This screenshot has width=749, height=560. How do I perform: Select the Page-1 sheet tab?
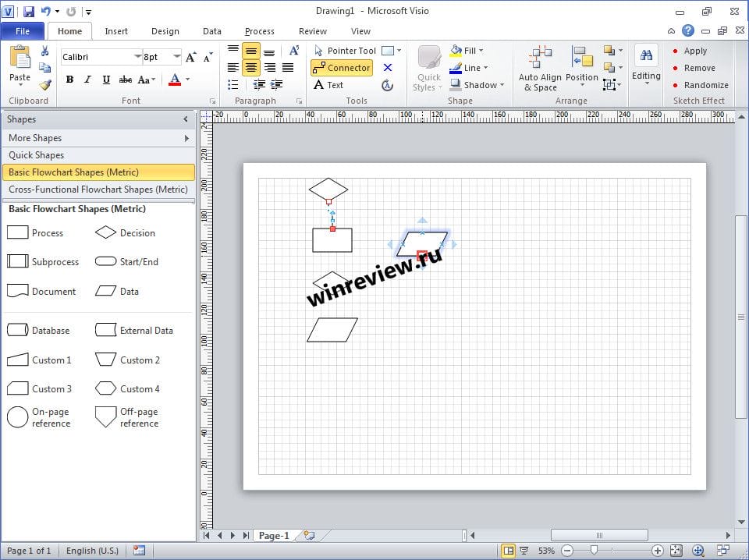(x=274, y=536)
